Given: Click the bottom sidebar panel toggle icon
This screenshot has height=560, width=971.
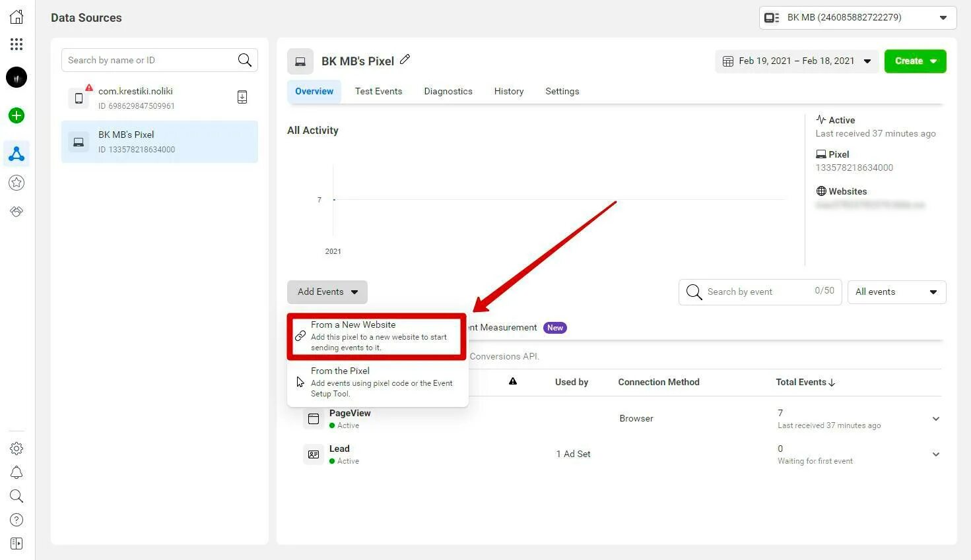Looking at the screenshot, I should [17, 544].
